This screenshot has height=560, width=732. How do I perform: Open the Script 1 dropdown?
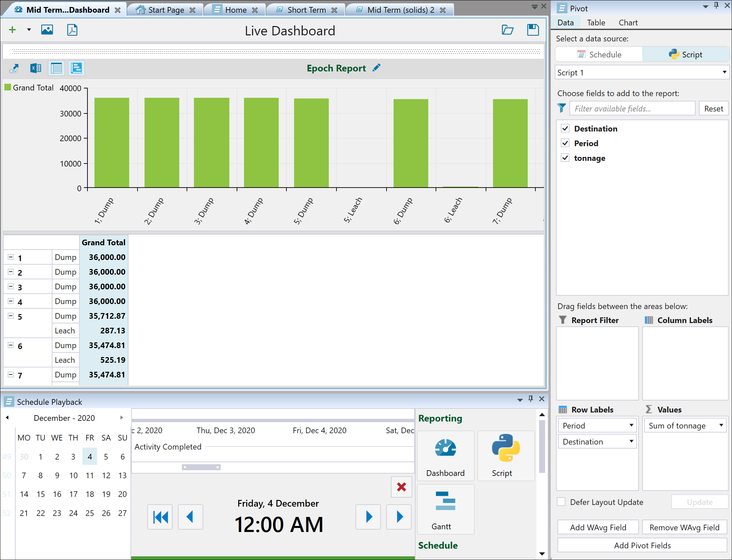point(724,72)
